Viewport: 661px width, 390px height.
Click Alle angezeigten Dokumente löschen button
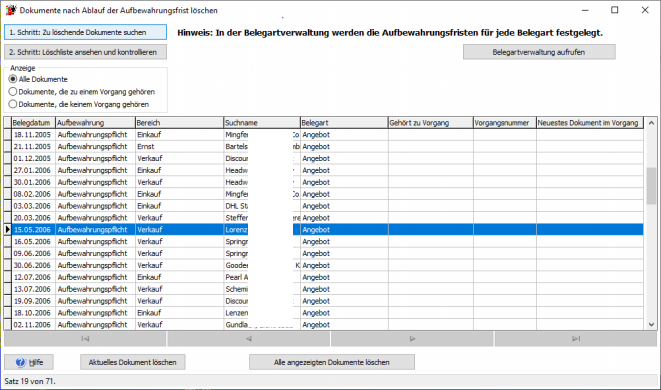(x=332, y=362)
